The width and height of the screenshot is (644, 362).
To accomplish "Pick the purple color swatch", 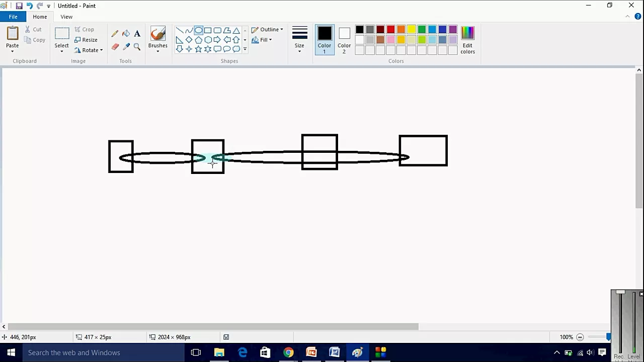I will (x=453, y=30).
